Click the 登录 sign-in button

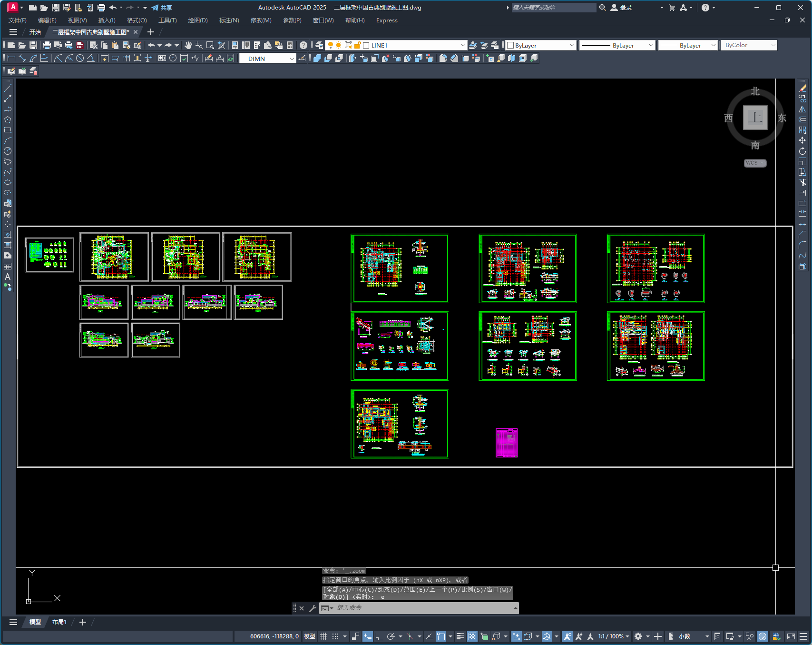(622, 7)
